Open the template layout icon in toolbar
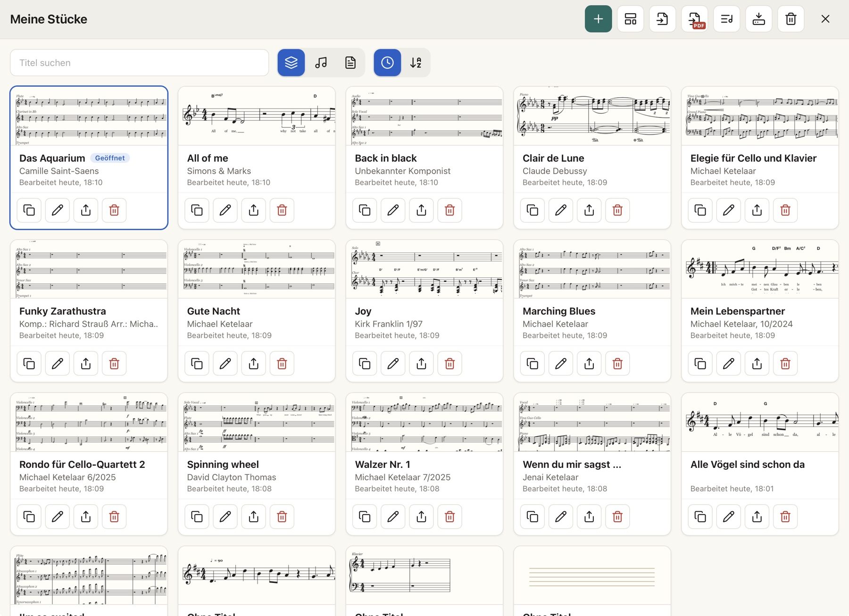This screenshot has width=849, height=616. pyautogui.click(x=630, y=19)
